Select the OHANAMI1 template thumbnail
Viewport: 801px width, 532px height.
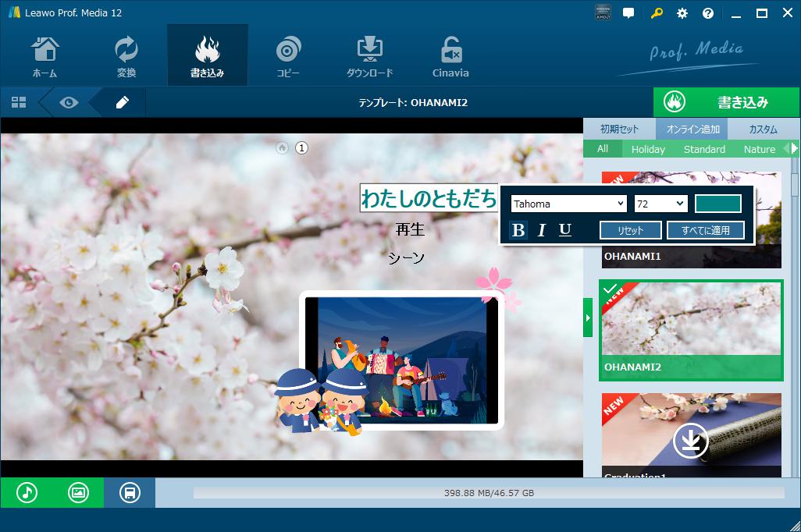(x=691, y=257)
